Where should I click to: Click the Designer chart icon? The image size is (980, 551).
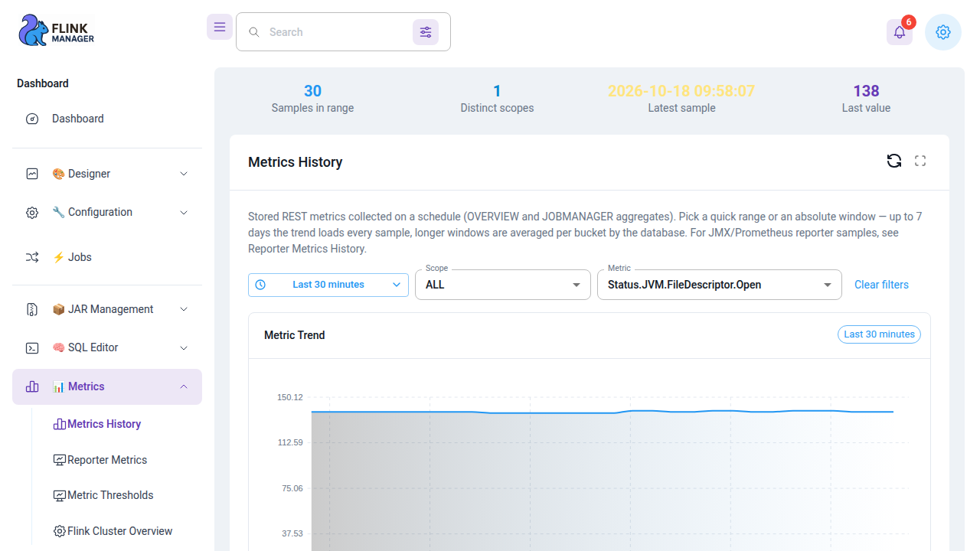click(32, 174)
